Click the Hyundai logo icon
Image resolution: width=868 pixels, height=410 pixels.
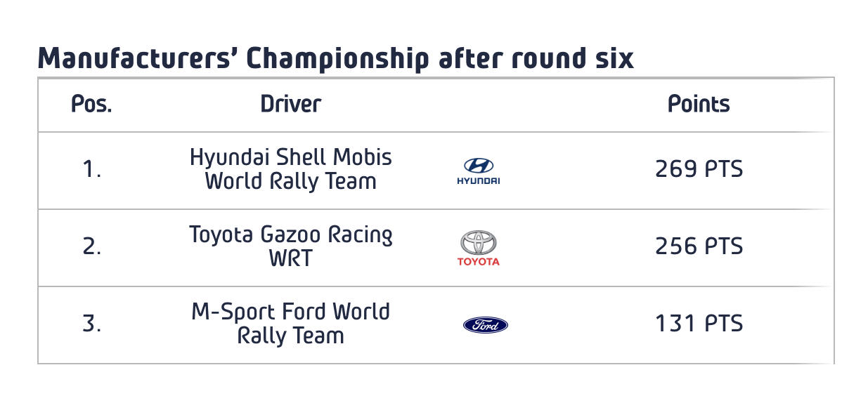coord(479,171)
